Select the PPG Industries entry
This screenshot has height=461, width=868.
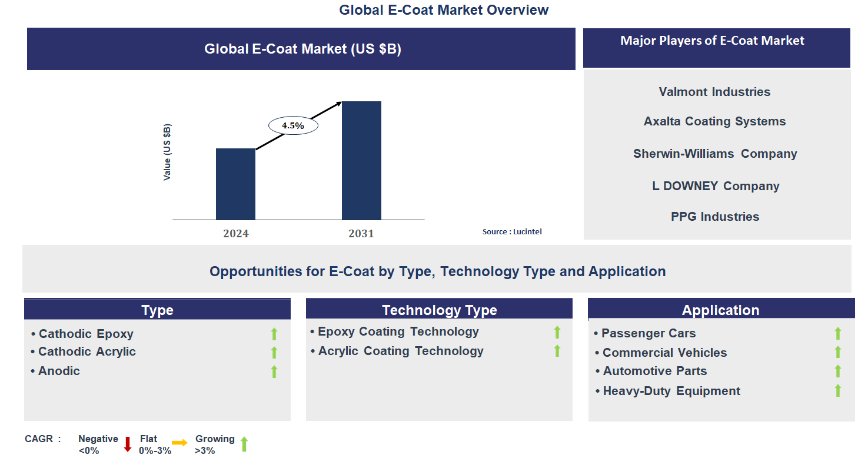pyautogui.click(x=714, y=217)
